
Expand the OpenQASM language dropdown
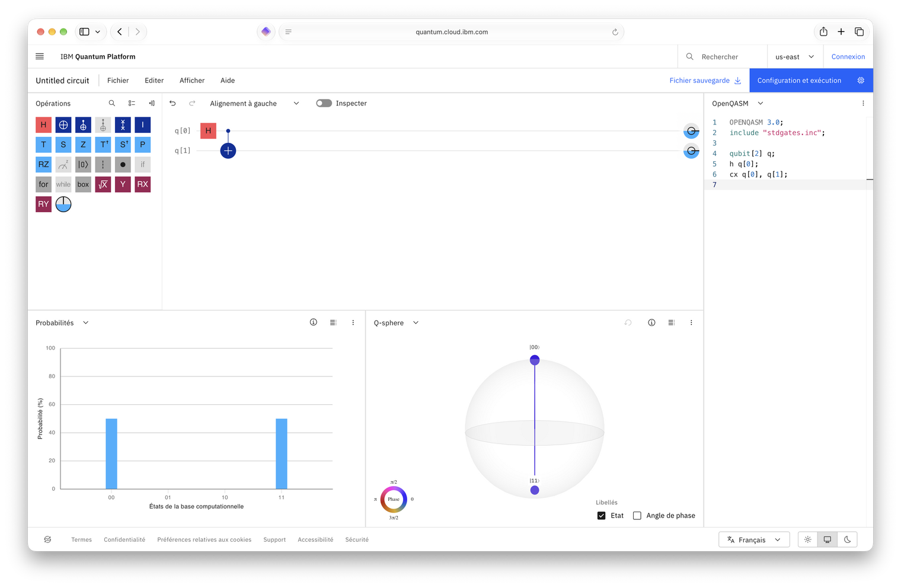[x=738, y=103]
